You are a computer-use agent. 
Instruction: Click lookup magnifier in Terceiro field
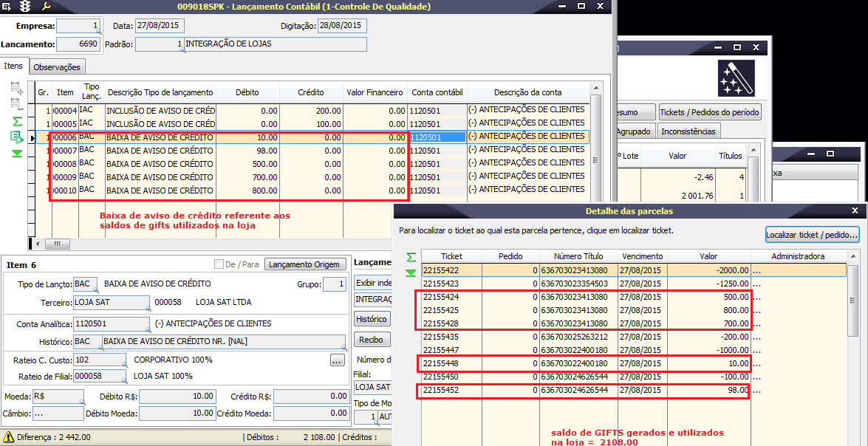tap(147, 308)
